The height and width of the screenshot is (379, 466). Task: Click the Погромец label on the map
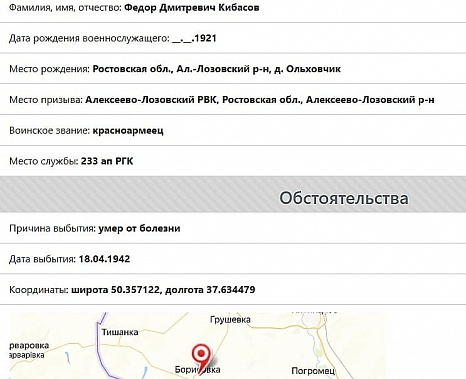click(x=313, y=371)
